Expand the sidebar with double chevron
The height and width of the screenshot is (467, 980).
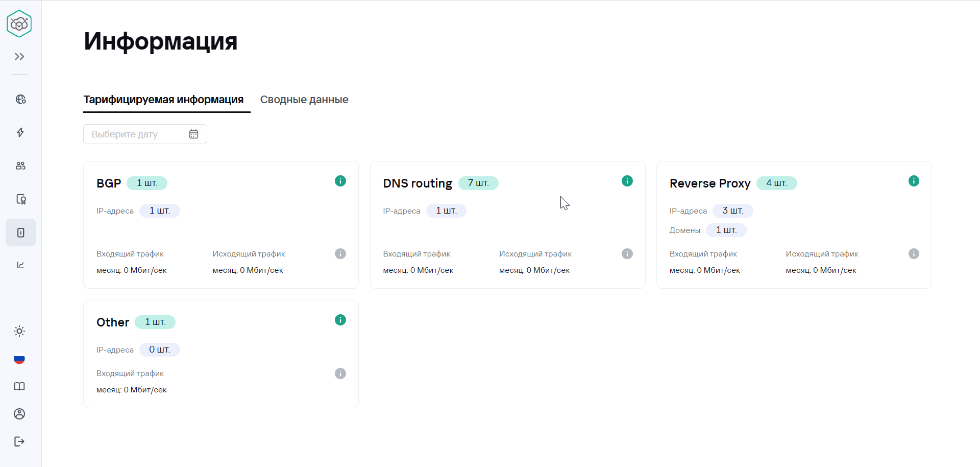19,57
